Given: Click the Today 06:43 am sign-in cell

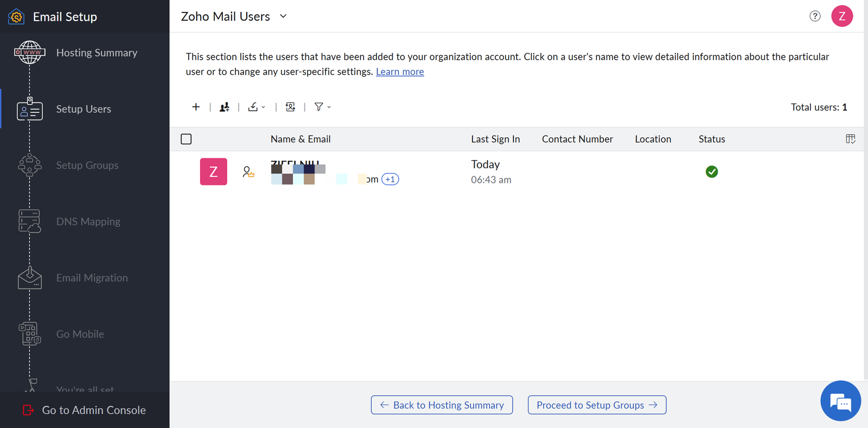Looking at the screenshot, I should pos(491,172).
